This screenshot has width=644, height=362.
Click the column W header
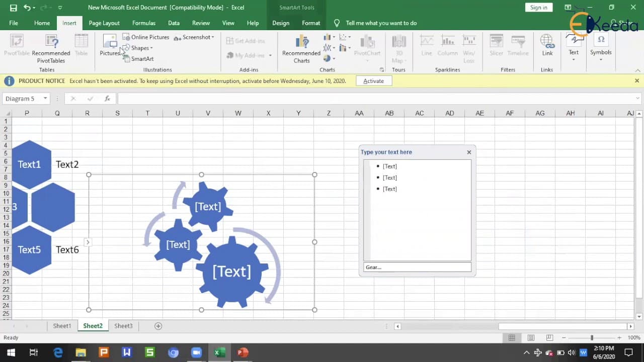point(238,113)
